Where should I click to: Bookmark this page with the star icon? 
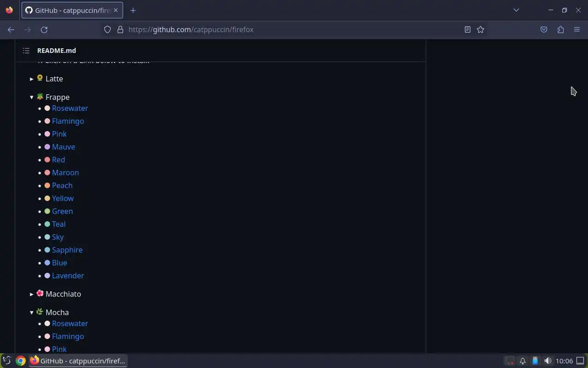click(481, 29)
